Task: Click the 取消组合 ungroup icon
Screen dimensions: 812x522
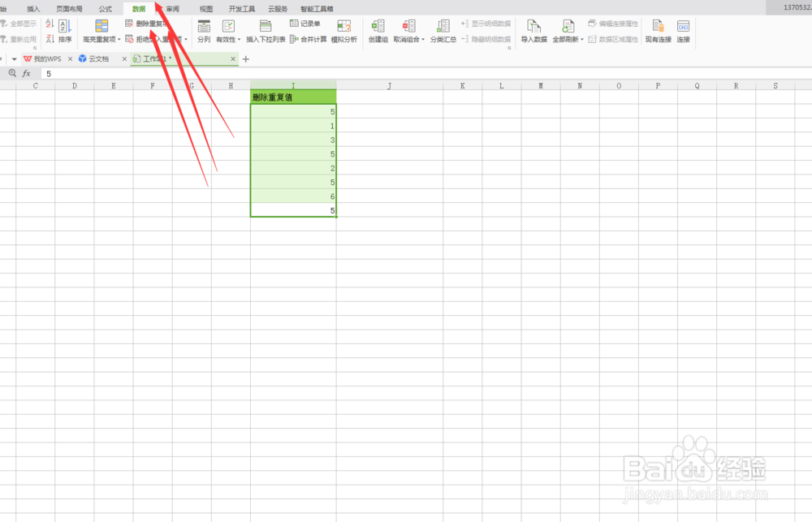Action: [x=408, y=27]
